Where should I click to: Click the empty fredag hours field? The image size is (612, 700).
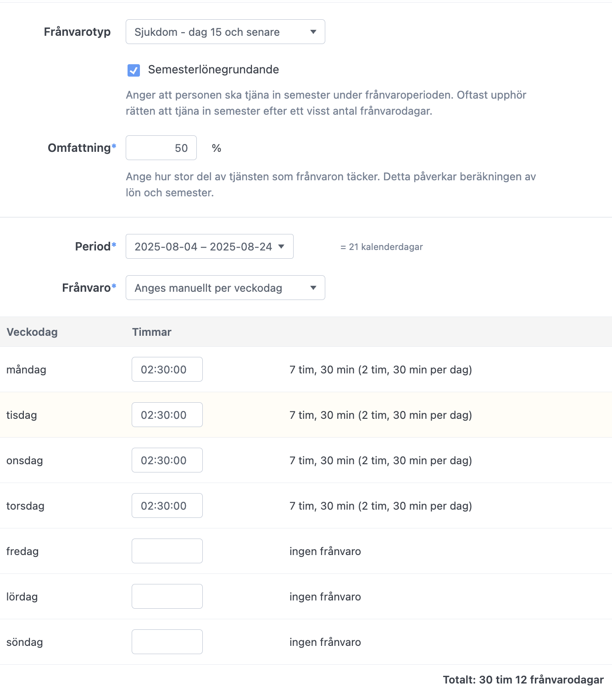[167, 551]
